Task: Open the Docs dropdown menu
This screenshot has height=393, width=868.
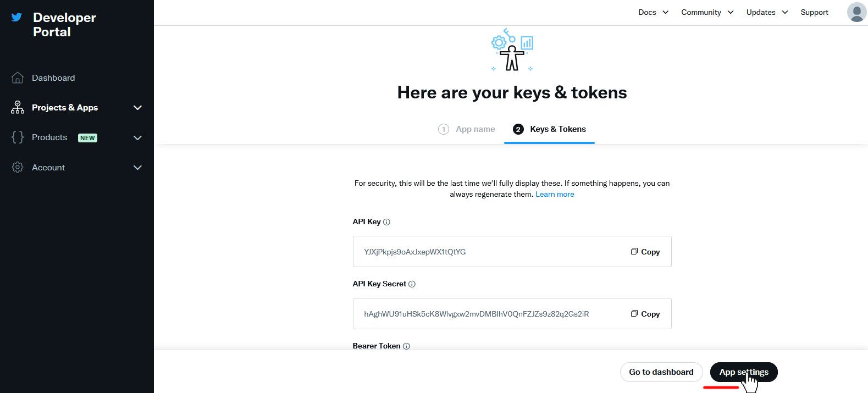Action: 653,12
